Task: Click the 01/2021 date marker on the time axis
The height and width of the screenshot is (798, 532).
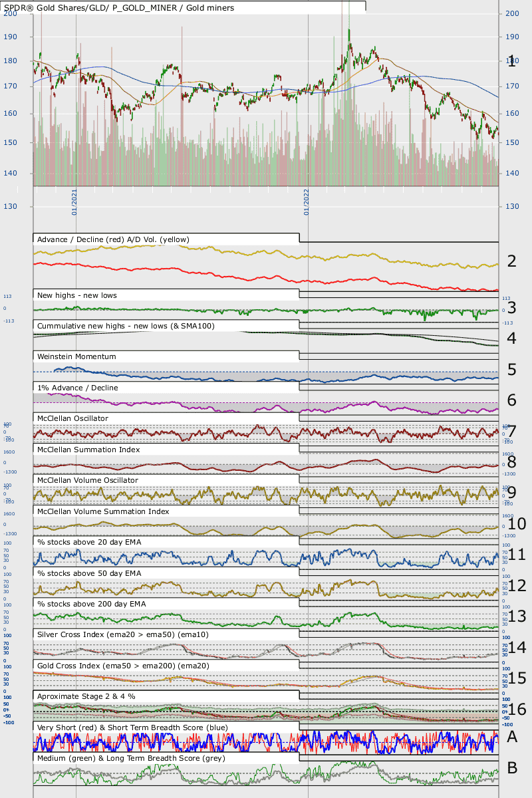Action: (74, 202)
